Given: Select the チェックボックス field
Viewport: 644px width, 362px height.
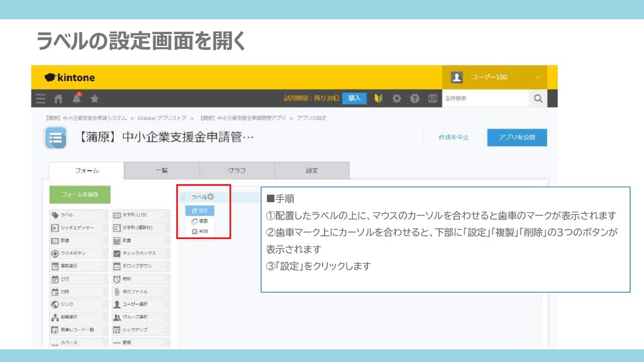Looking at the screenshot, I should point(141,253).
